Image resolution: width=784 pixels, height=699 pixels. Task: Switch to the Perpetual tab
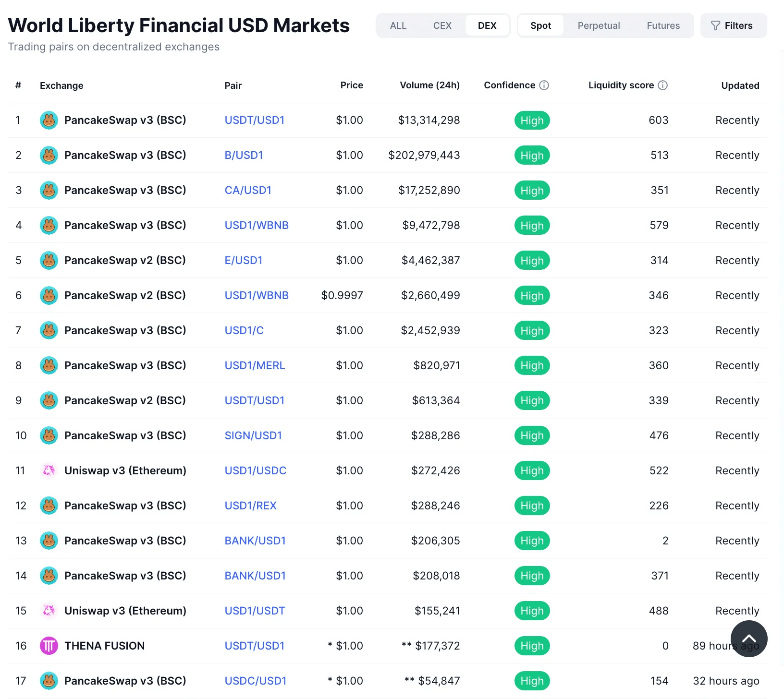[598, 25]
